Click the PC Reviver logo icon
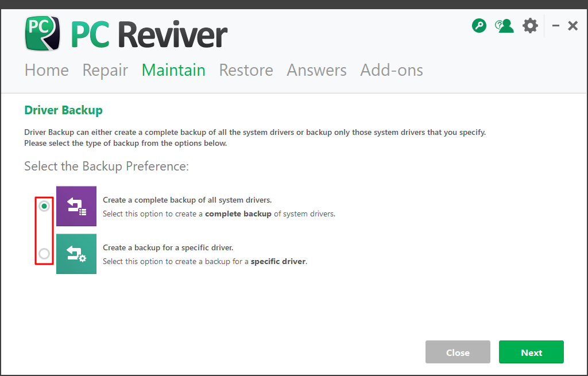The height and width of the screenshot is (376, 588). tap(42, 33)
